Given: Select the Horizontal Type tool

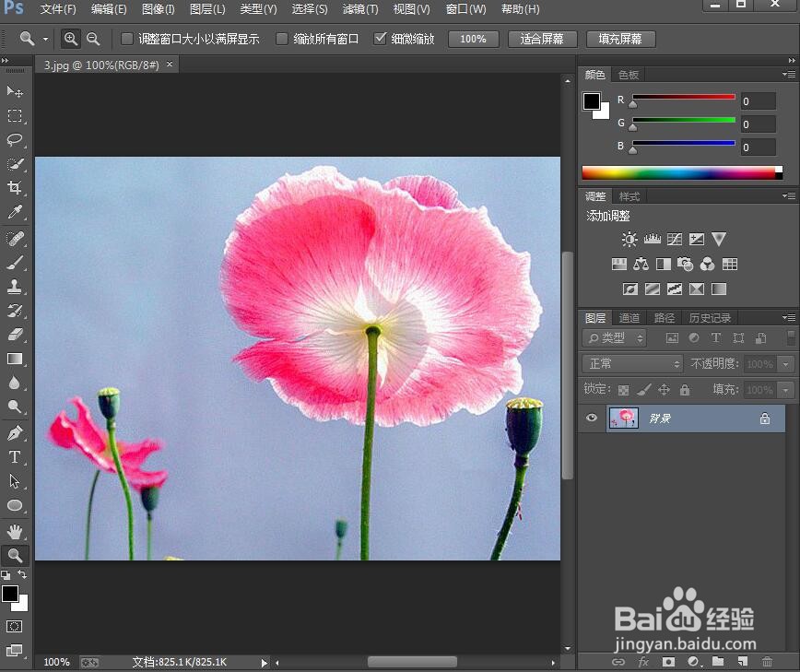Looking at the screenshot, I should (15, 457).
